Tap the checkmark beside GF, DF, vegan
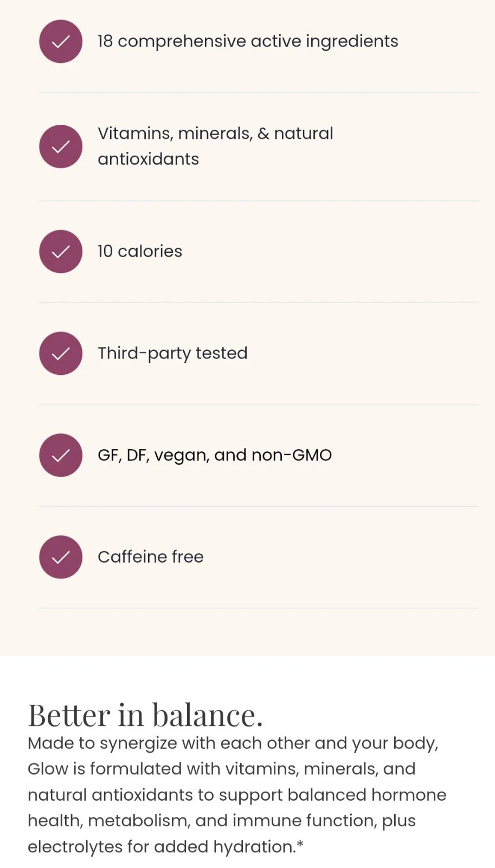 61,455
